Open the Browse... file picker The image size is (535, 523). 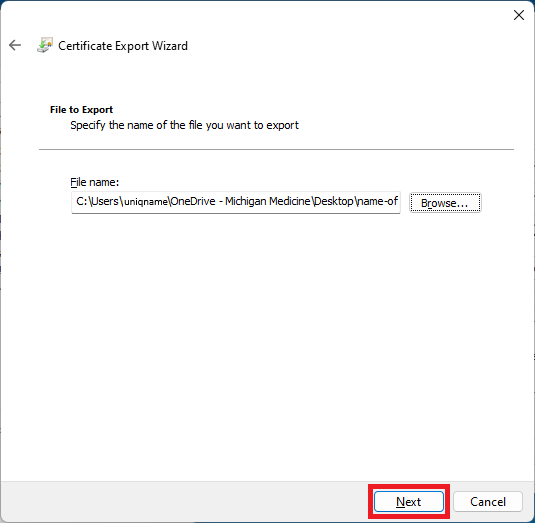(445, 203)
